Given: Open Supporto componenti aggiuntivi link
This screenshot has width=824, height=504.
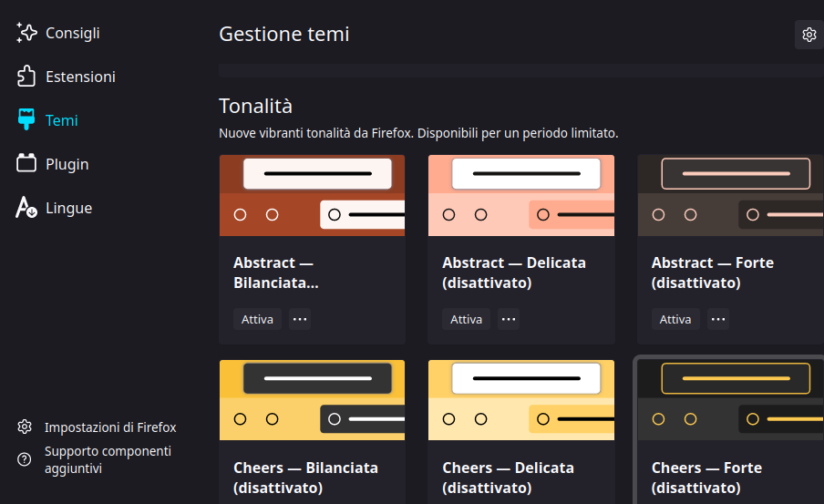Looking at the screenshot, I should coord(108,459).
